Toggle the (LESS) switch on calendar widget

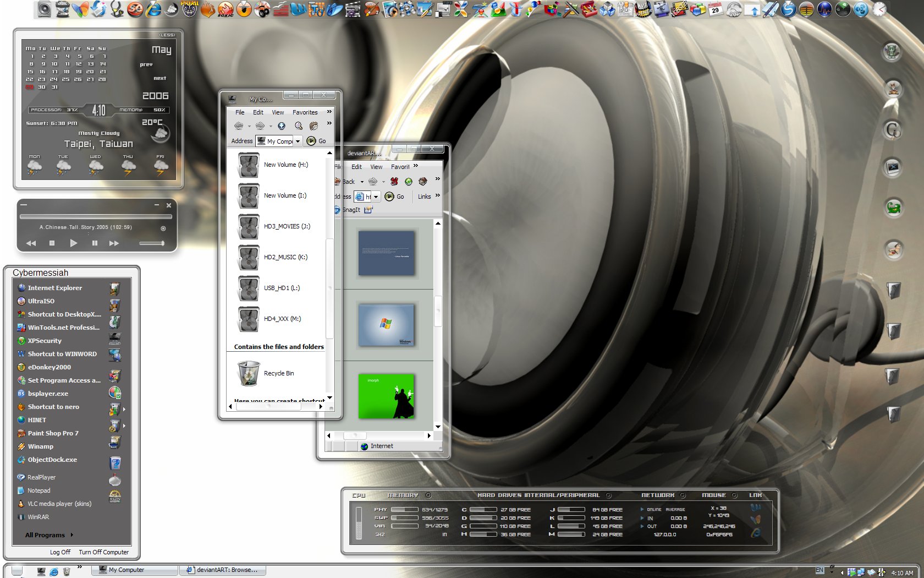click(x=167, y=35)
